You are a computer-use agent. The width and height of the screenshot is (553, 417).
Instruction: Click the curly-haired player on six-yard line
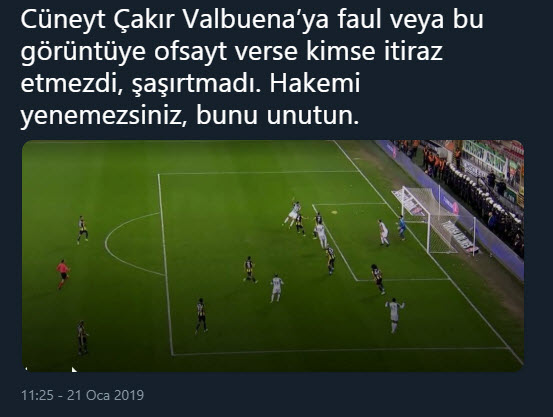point(378,279)
